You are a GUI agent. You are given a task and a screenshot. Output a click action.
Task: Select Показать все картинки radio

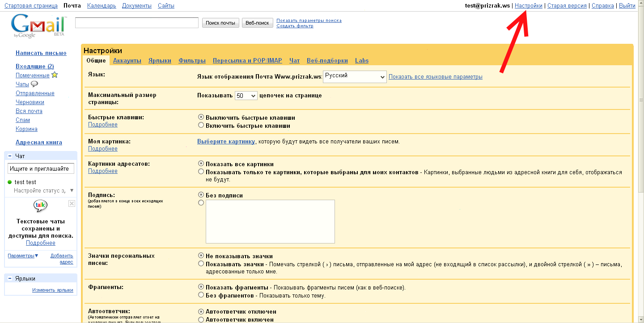pyautogui.click(x=201, y=164)
